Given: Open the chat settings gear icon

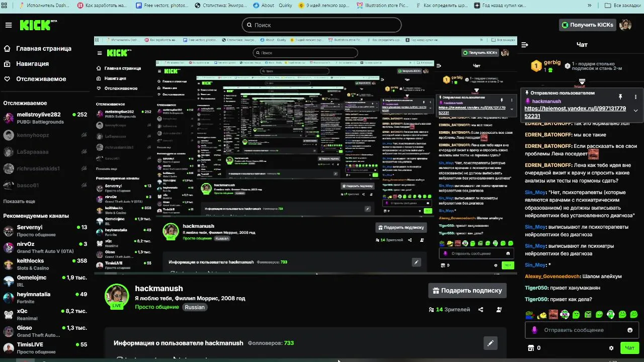Looking at the screenshot, I should coord(611,348).
